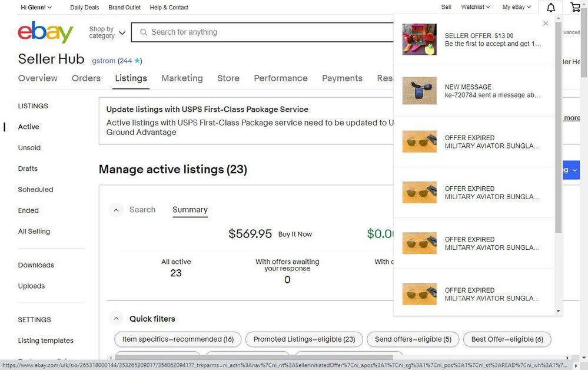Go to Brand Outlet
The height and width of the screenshot is (370, 588).
tap(125, 7)
